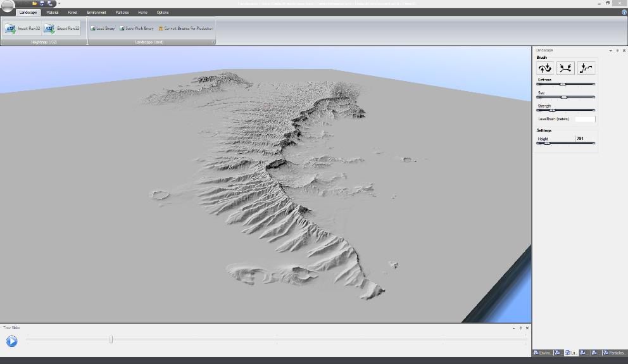Select the level step terrain brush
Image resolution: width=628 pixels, height=364 pixels.
pos(586,68)
